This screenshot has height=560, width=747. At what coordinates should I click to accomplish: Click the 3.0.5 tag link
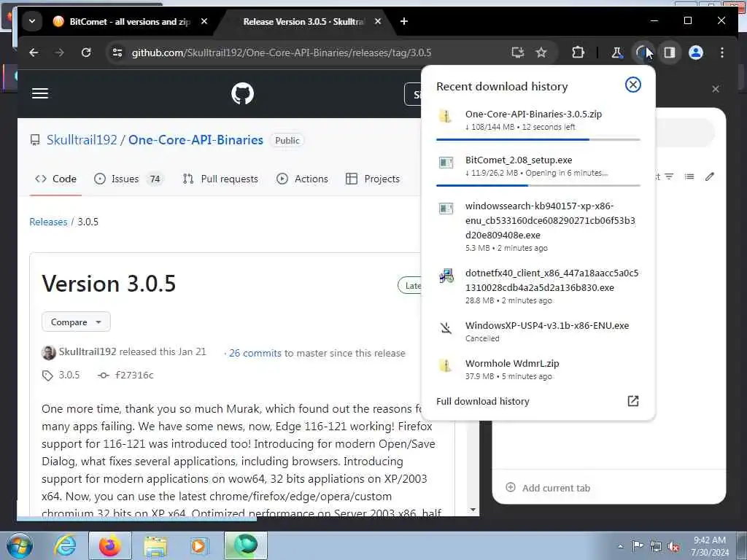tap(61, 376)
